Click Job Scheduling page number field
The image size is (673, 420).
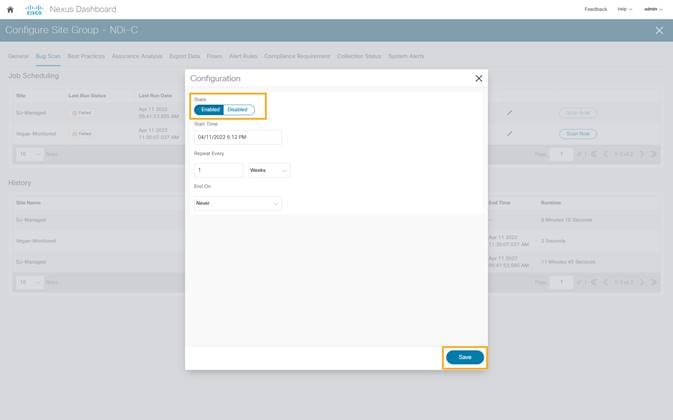tap(561, 154)
